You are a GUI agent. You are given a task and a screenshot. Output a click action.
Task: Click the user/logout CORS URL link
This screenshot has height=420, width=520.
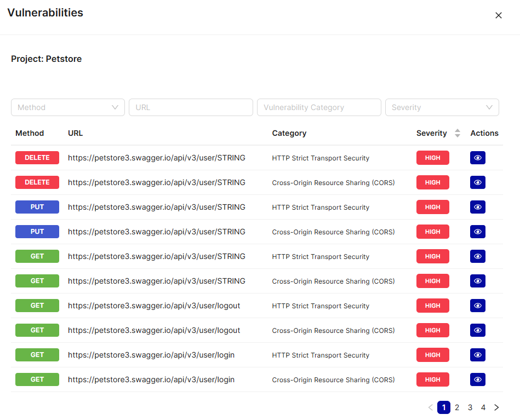point(154,330)
